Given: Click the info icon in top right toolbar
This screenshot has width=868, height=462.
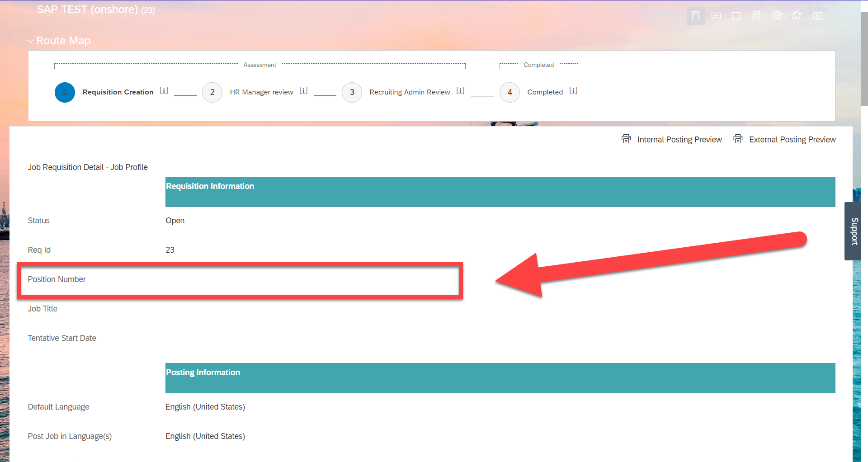Looking at the screenshot, I should (x=817, y=16).
